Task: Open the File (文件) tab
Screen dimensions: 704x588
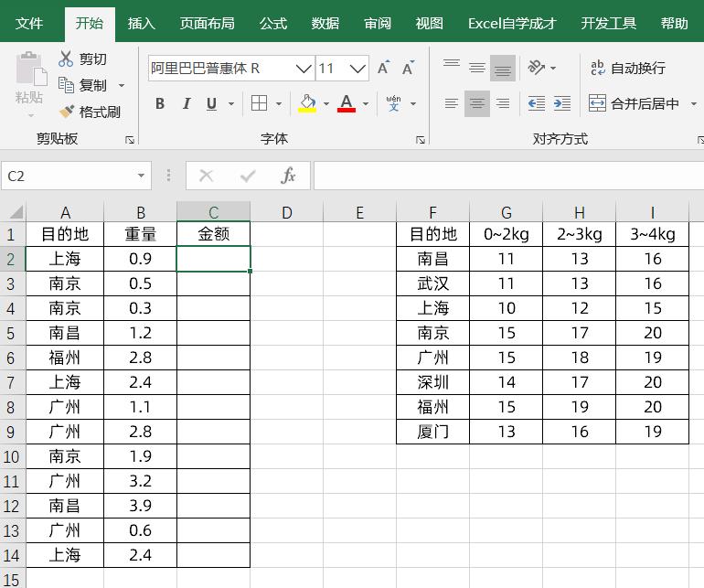Action: pyautogui.click(x=28, y=24)
